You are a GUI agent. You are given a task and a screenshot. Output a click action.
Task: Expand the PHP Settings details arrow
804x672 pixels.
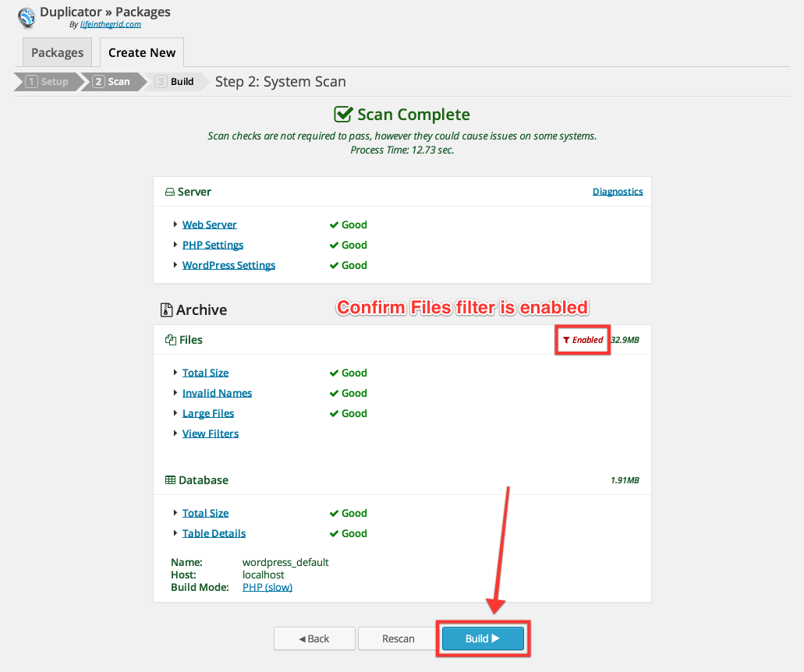pyautogui.click(x=175, y=245)
